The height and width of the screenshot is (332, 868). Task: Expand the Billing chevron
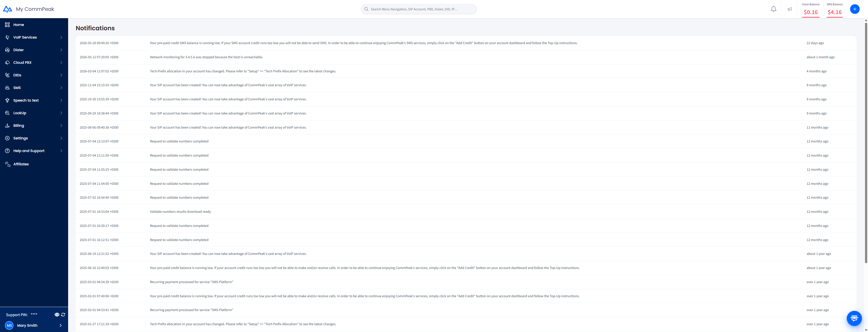[x=61, y=126]
